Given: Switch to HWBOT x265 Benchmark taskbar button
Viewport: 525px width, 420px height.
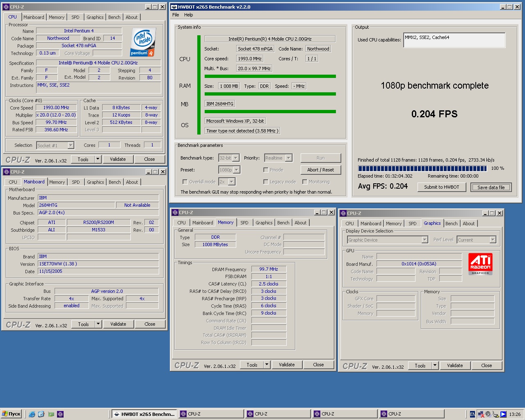Looking at the screenshot, I should coord(144,414).
